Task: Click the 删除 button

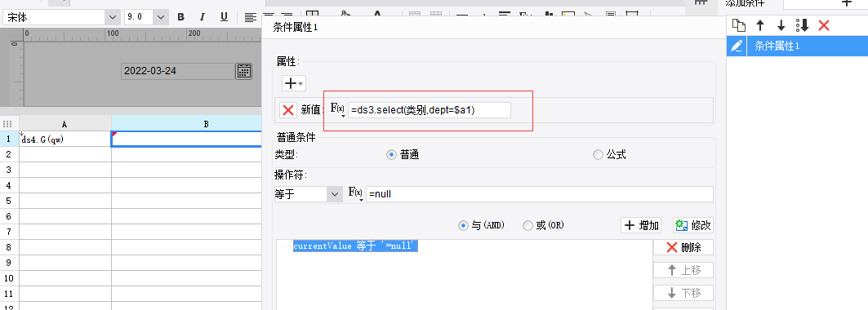Action: [683, 247]
